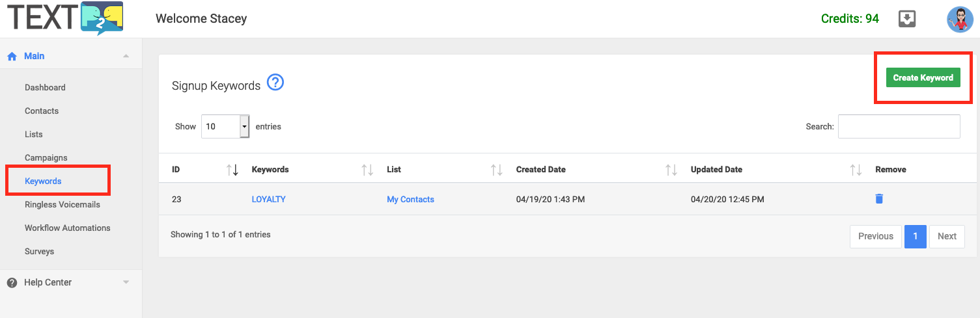Open the LOYALTY keyword link
The height and width of the screenshot is (318, 980).
[269, 200]
